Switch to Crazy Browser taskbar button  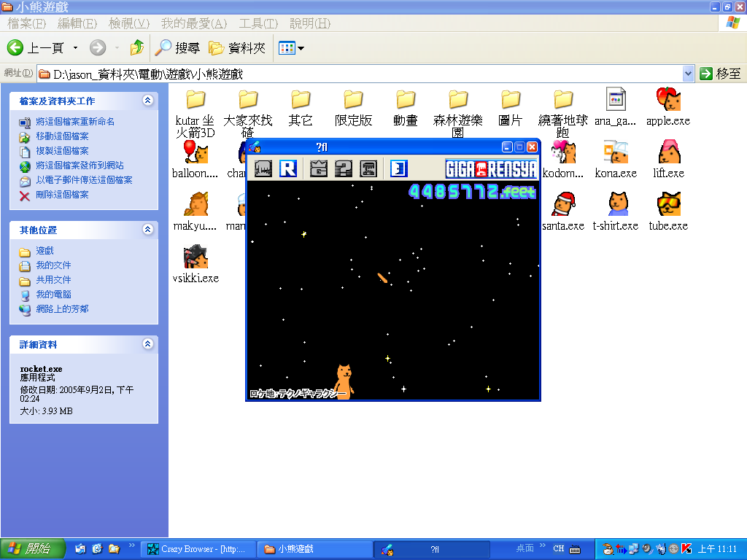(x=198, y=549)
